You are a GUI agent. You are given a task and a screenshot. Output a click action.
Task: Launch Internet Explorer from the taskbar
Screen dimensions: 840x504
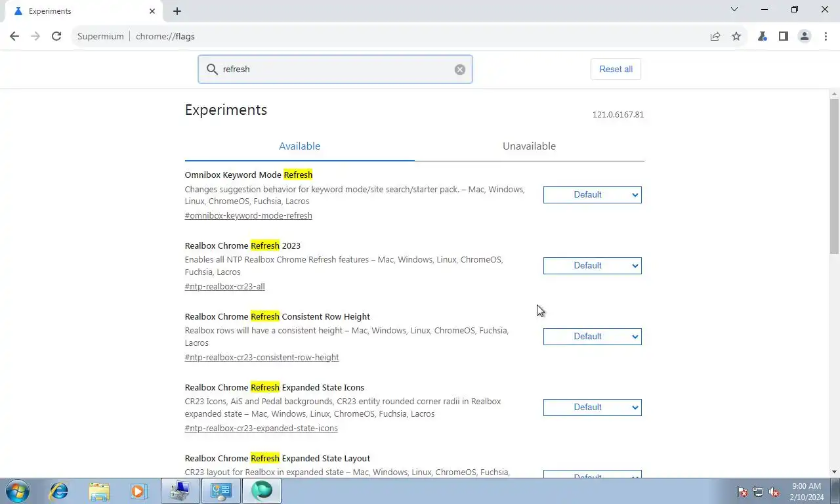tap(59, 491)
